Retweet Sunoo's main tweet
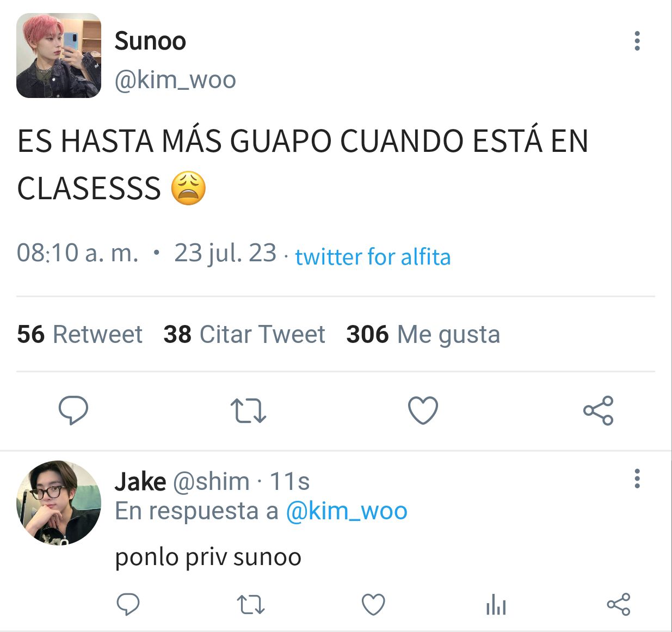 (248, 411)
